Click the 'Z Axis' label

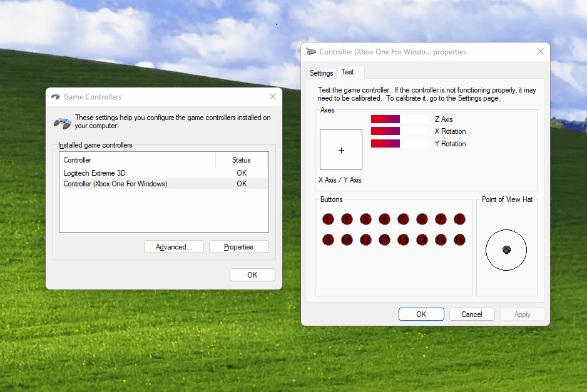[x=444, y=119]
